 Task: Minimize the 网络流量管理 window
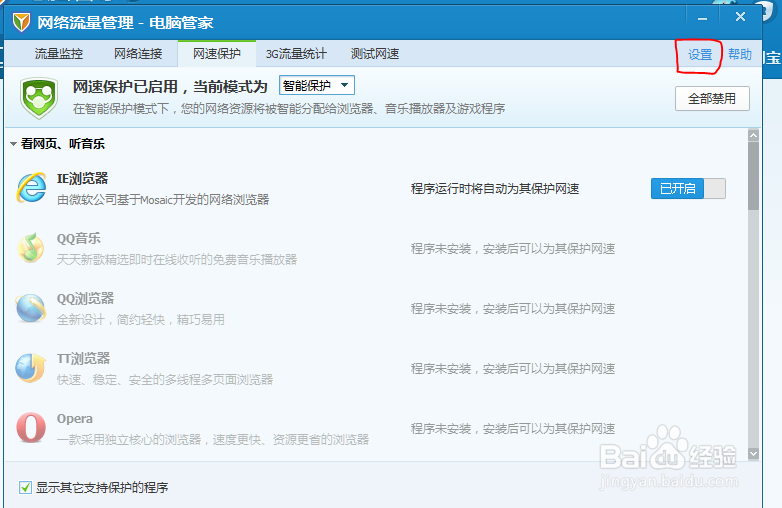pyautogui.click(x=702, y=18)
